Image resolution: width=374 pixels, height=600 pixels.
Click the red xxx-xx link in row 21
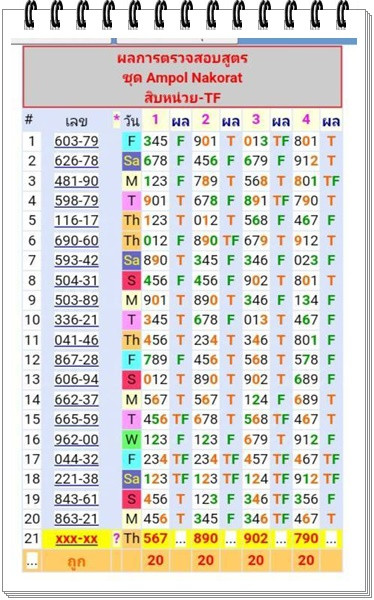76,539
